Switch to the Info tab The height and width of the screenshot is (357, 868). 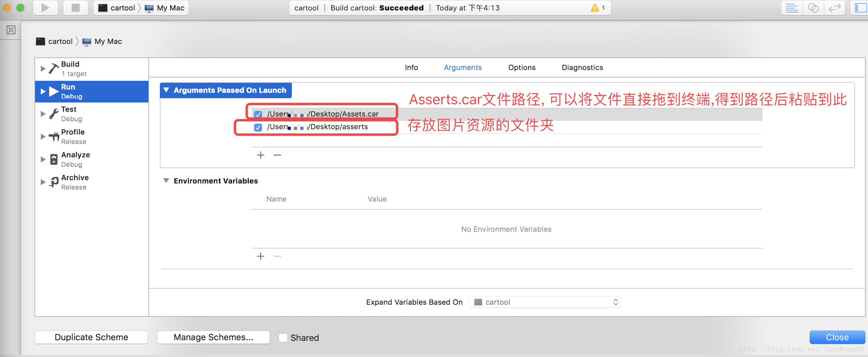(411, 67)
